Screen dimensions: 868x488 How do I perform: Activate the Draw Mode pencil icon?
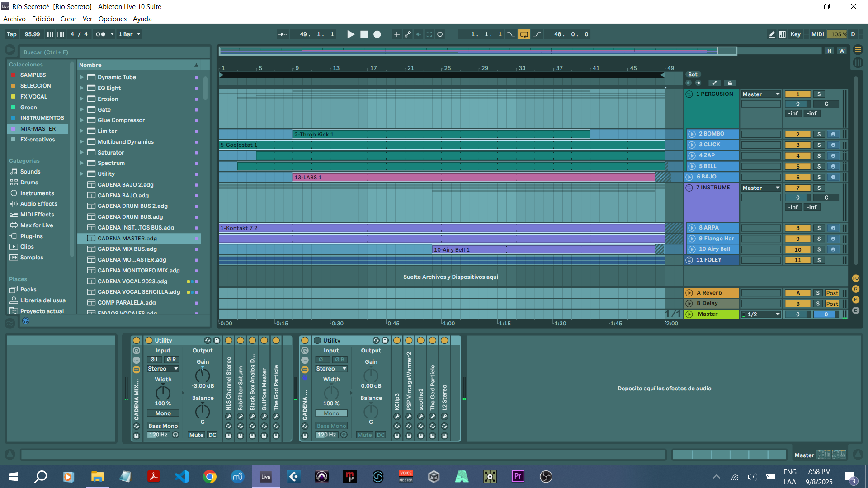pos(772,34)
